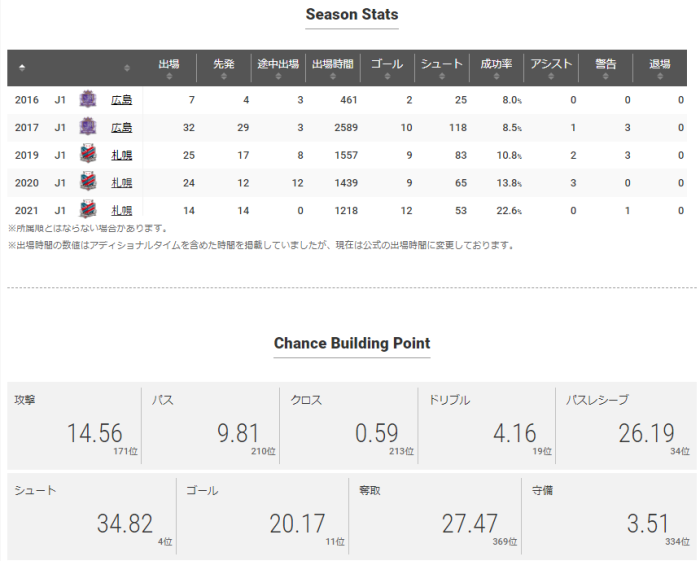Click the Sapporo crest in the 2021 row

[88, 210]
